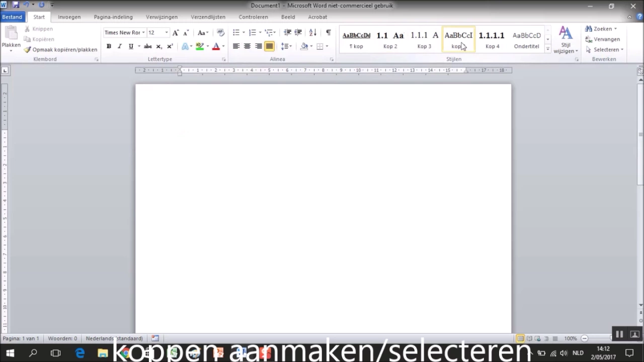Apply the Kop 2 style
The height and width of the screenshot is (362, 644).
point(390,40)
